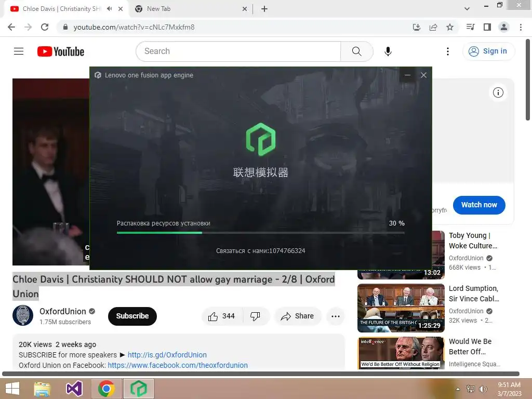Open the Oxford Union Facebook link
The width and height of the screenshot is (532, 399).
click(178, 365)
